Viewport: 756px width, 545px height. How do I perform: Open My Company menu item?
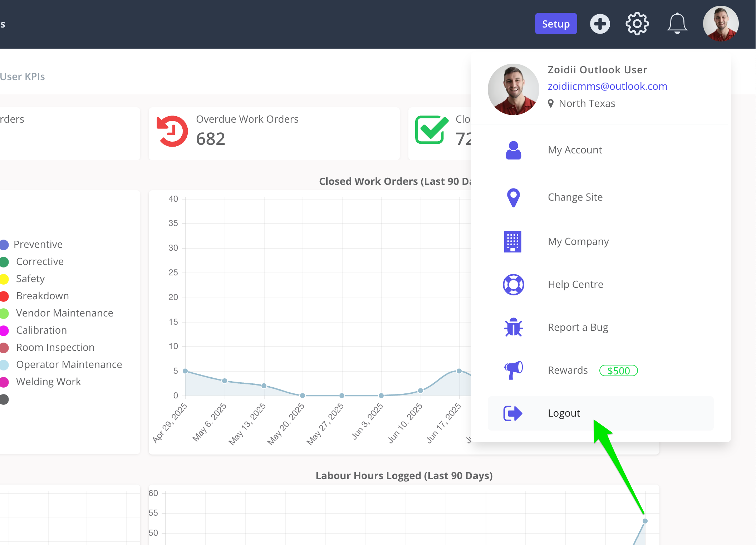[x=601, y=242]
